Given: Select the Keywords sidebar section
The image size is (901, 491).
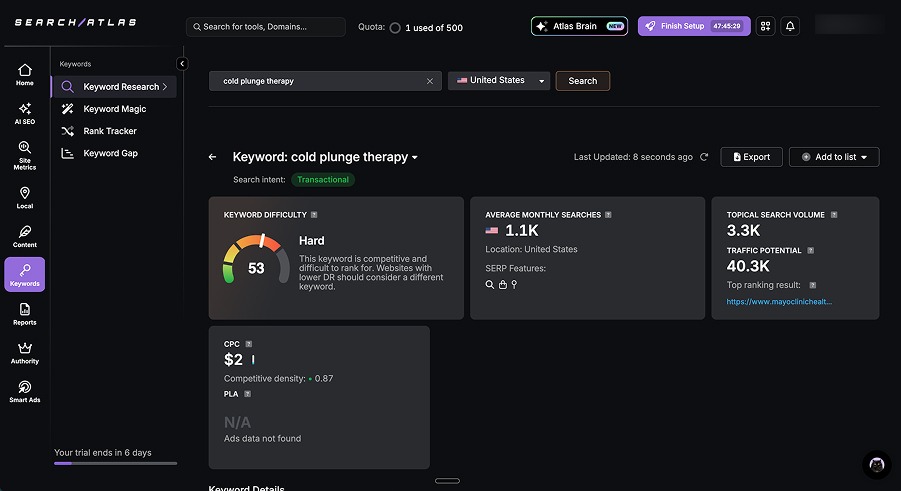Looking at the screenshot, I should 25,274.
